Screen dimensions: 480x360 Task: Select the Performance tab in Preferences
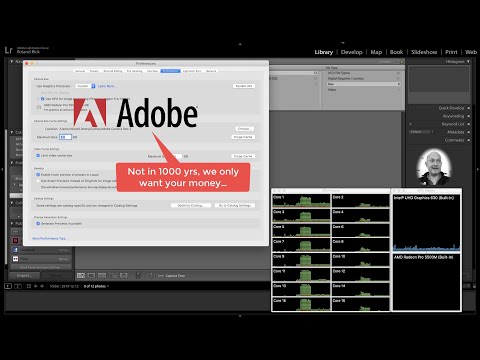[x=170, y=71]
